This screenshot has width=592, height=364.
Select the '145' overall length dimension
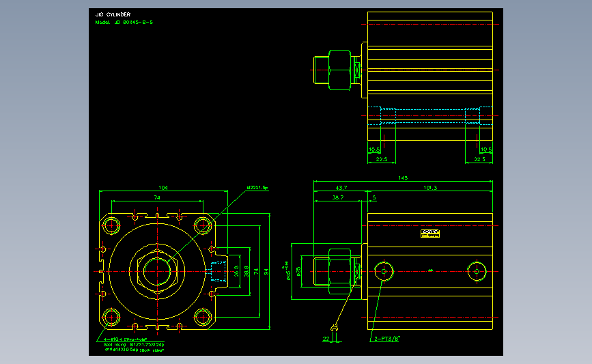point(403,178)
